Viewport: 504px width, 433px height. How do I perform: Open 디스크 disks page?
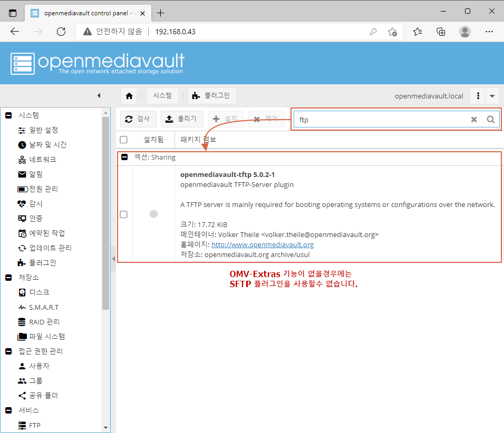click(34, 292)
